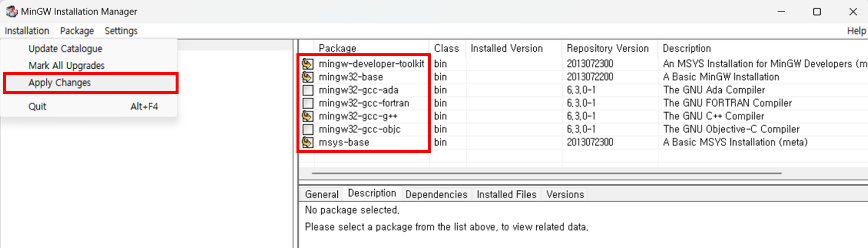Close the MinGW Installation Manager window
Viewport: 868px width, 248px height.
(x=853, y=11)
